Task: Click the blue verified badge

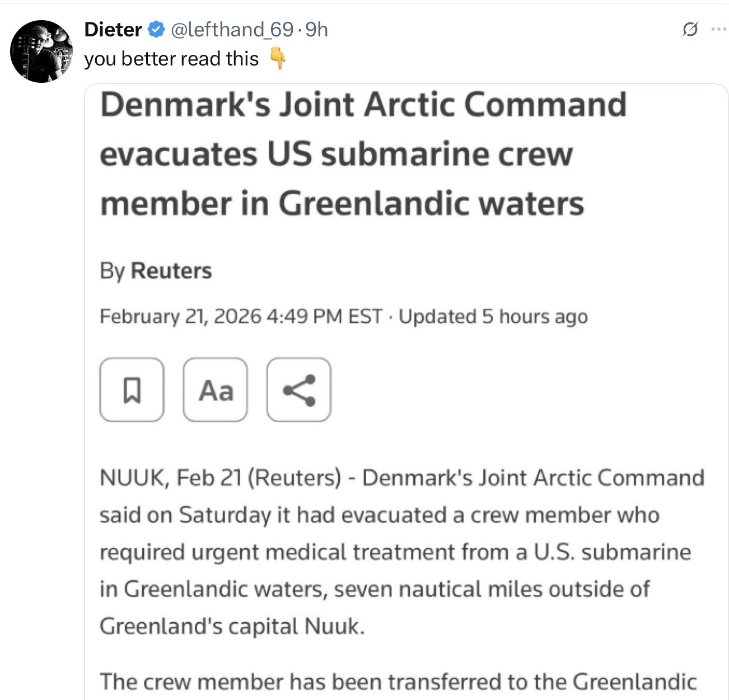Action: click(x=156, y=30)
